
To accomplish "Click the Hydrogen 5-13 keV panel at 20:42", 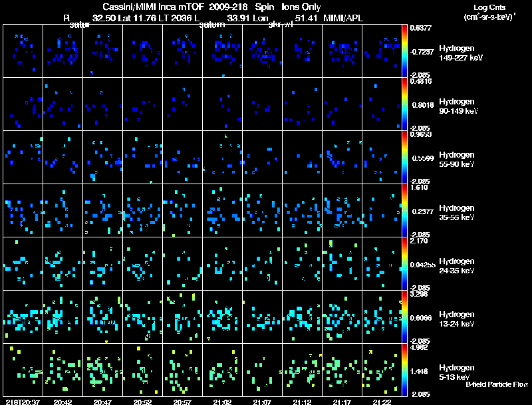I will tap(63, 370).
